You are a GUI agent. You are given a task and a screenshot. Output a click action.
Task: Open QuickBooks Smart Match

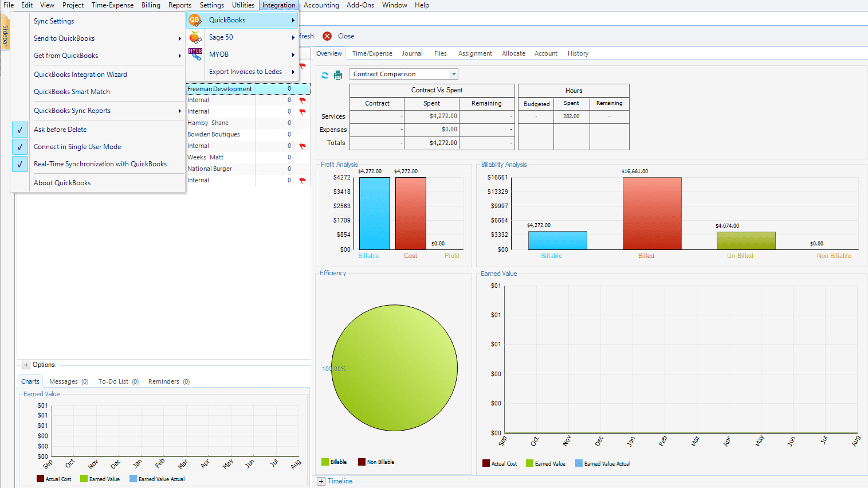pos(72,91)
